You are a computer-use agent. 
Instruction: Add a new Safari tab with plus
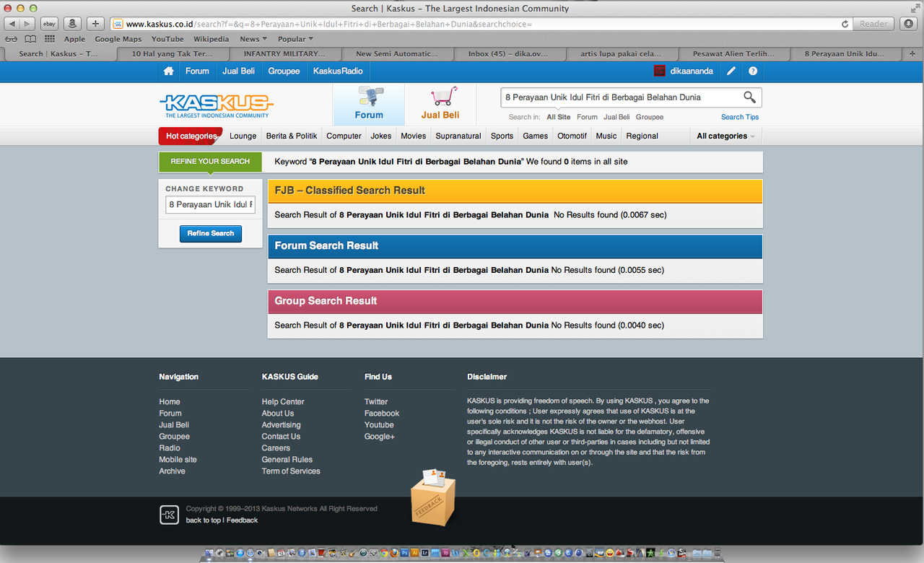914,54
